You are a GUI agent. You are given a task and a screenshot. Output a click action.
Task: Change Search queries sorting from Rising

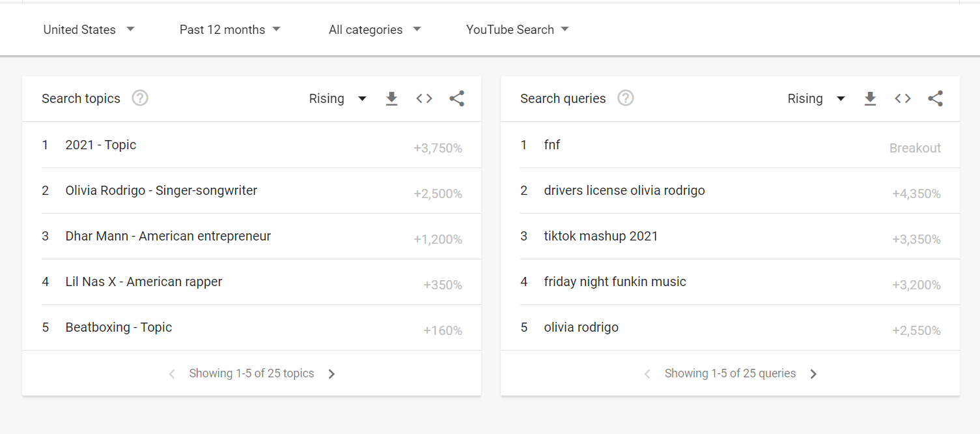point(815,98)
